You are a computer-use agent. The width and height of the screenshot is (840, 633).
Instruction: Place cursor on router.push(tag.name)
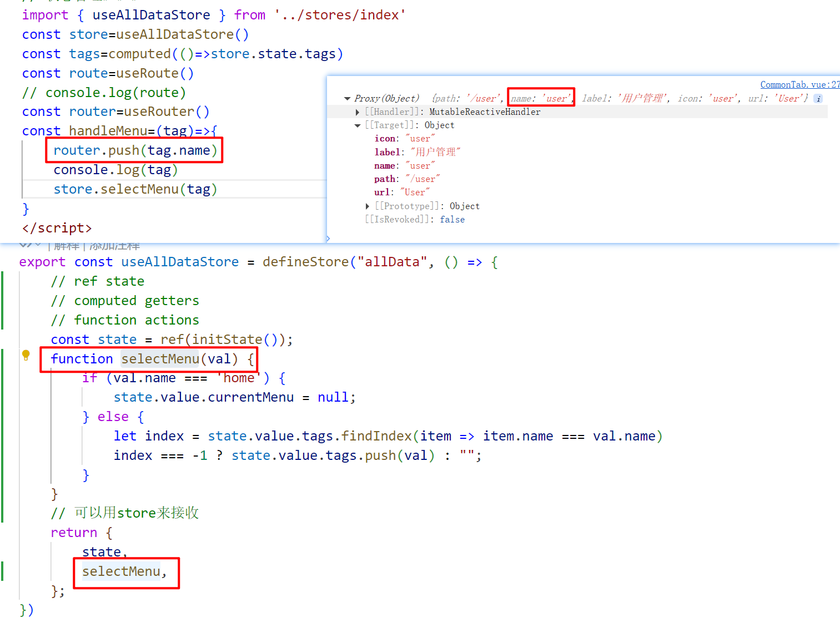point(135,150)
